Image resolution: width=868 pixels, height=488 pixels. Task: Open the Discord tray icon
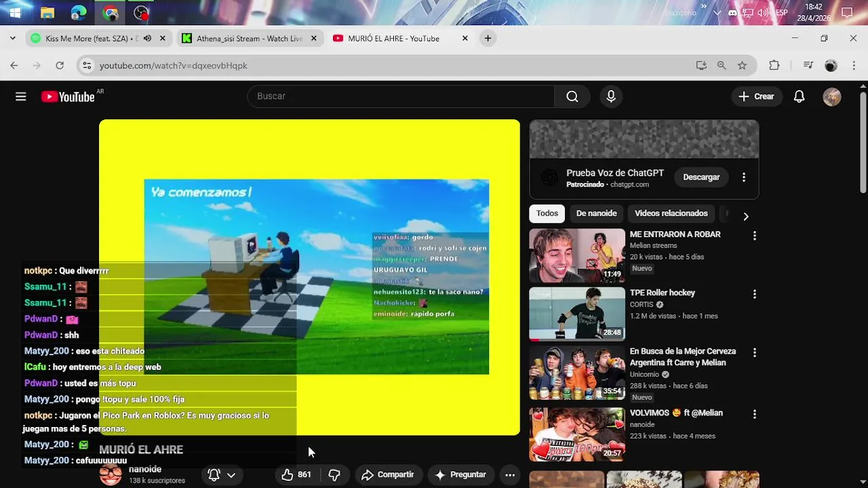coord(732,13)
